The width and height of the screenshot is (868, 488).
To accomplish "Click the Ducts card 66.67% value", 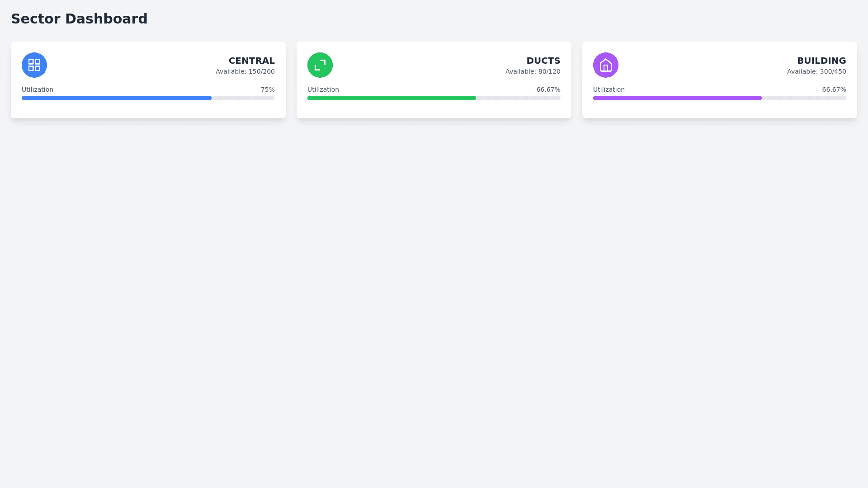I will pos(548,89).
